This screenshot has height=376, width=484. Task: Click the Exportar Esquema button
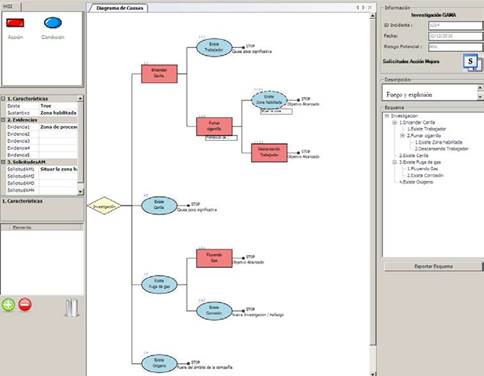pyautogui.click(x=433, y=266)
